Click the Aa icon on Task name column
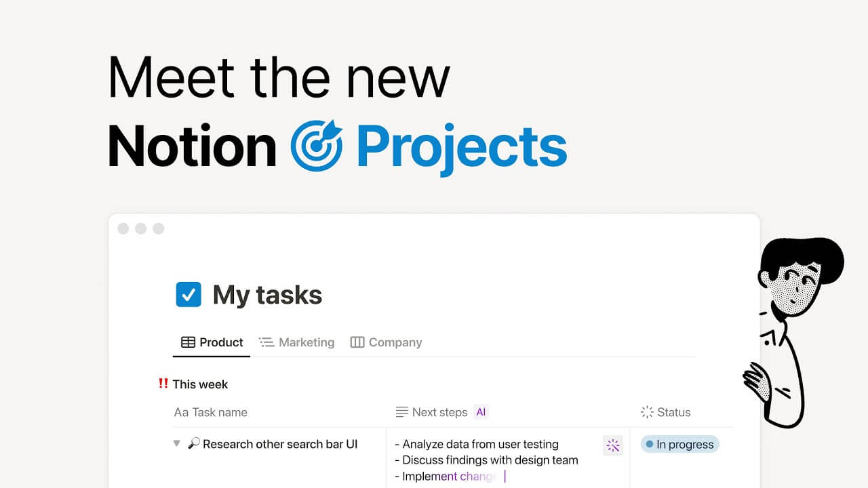868x488 pixels. coord(180,412)
